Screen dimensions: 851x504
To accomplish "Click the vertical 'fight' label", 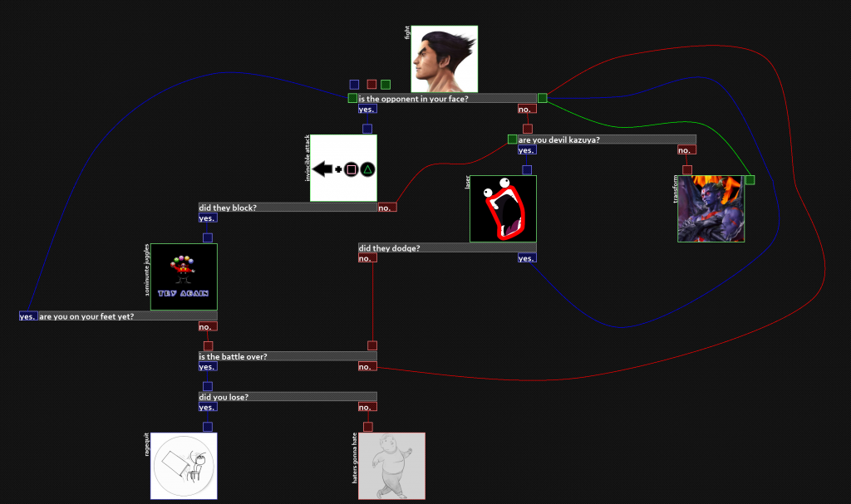I will pyautogui.click(x=407, y=32).
